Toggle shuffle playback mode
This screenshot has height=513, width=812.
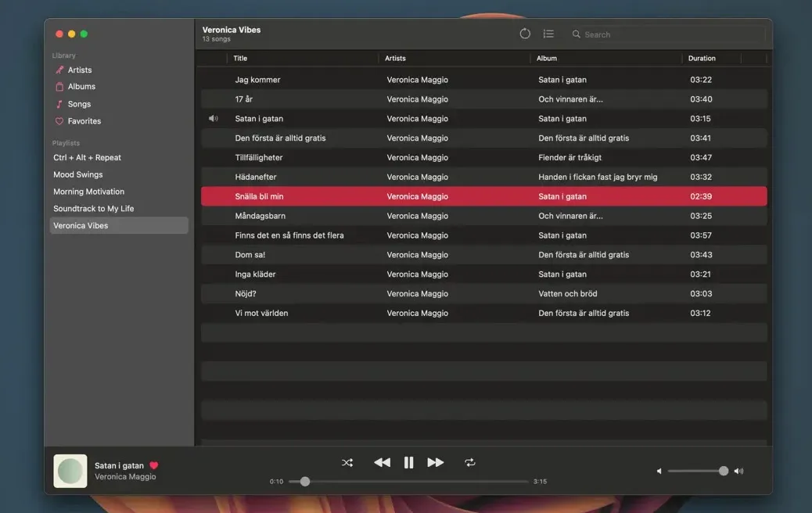(x=347, y=463)
